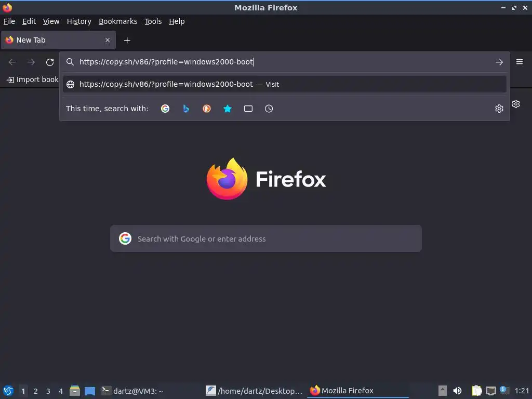
Task: Search this time with Google icon
Action: [165, 109]
